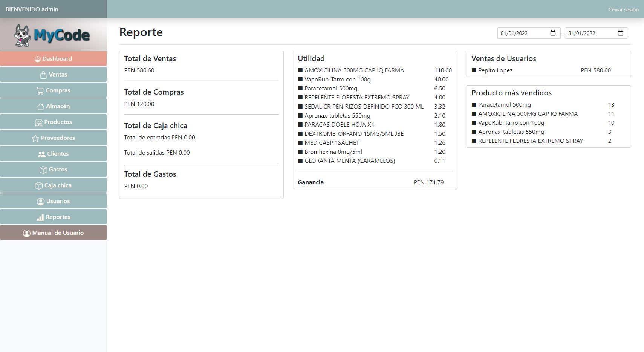Open the Caja chica menu item
This screenshot has height=352, width=644.
pos(53,185)
